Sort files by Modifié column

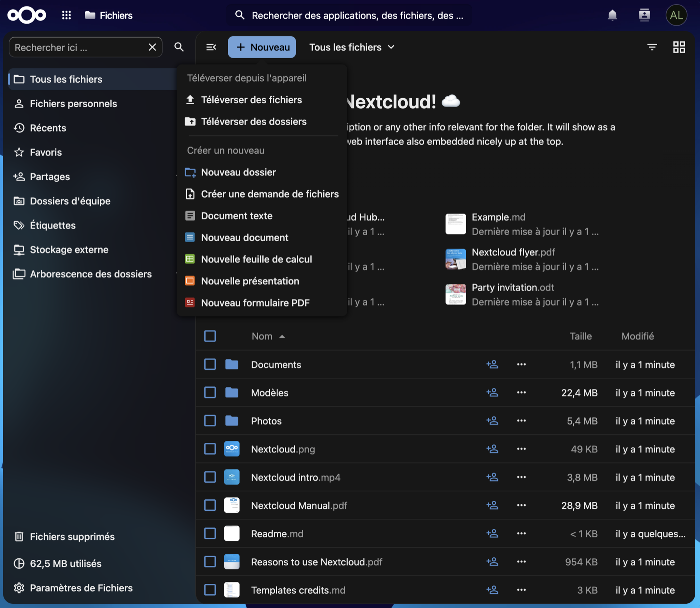[637, 336]
